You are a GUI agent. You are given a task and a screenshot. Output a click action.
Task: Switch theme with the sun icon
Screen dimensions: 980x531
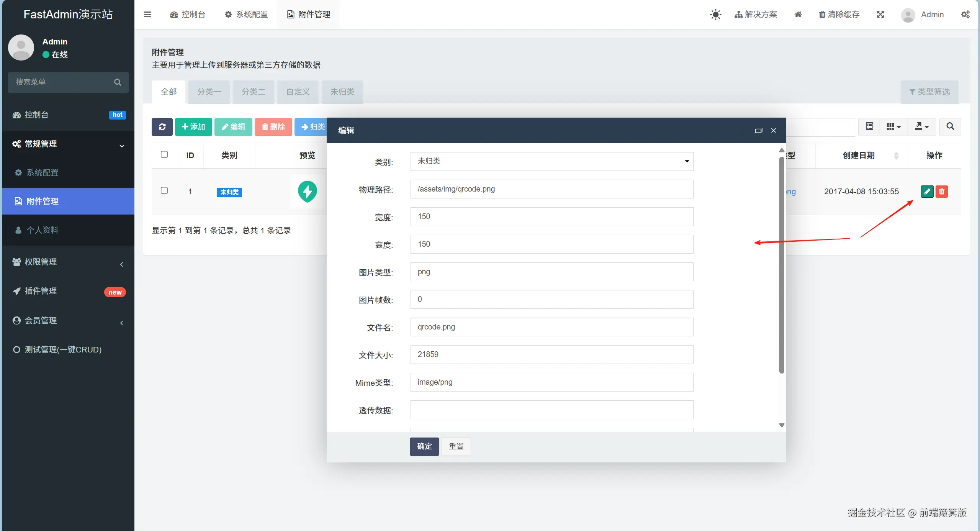(715, 15)
